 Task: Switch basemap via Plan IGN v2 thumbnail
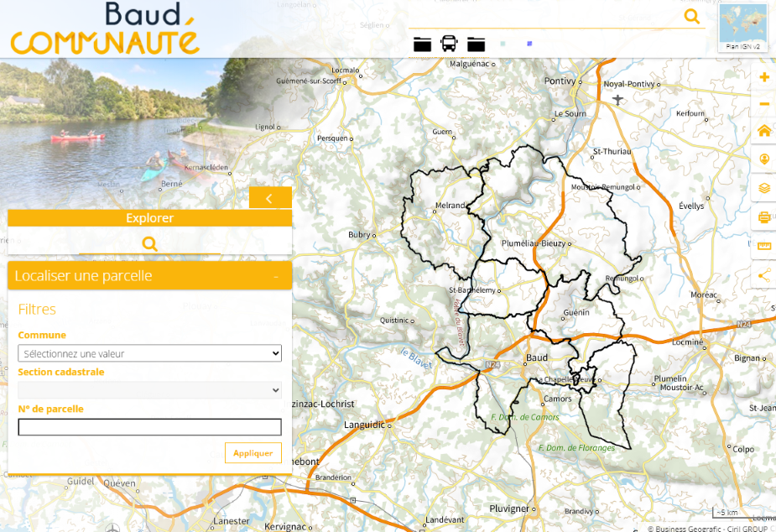coord(742,23)
